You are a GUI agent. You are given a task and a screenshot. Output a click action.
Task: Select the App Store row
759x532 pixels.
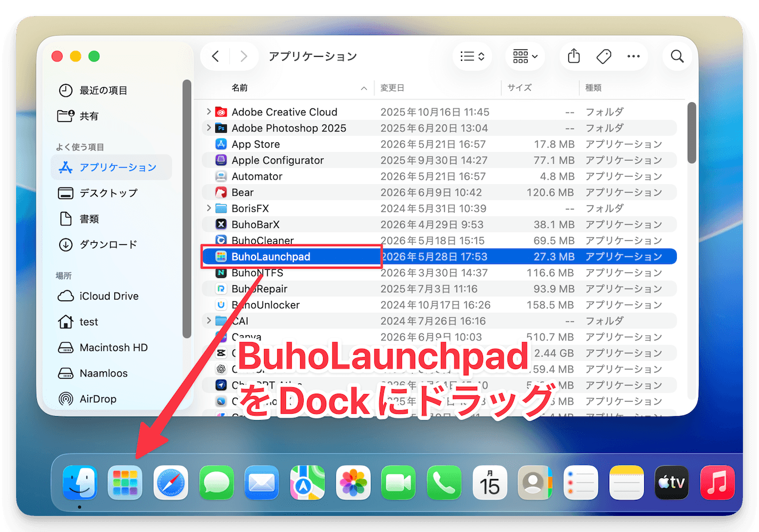(x=439, y=144)
